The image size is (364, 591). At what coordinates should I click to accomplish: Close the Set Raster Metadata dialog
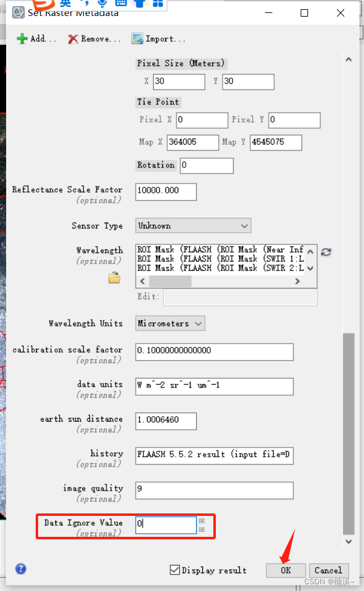pos(341,13)
